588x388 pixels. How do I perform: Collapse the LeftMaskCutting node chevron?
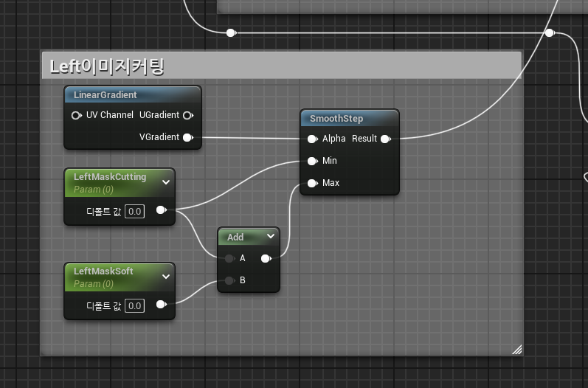coord(166,182)
